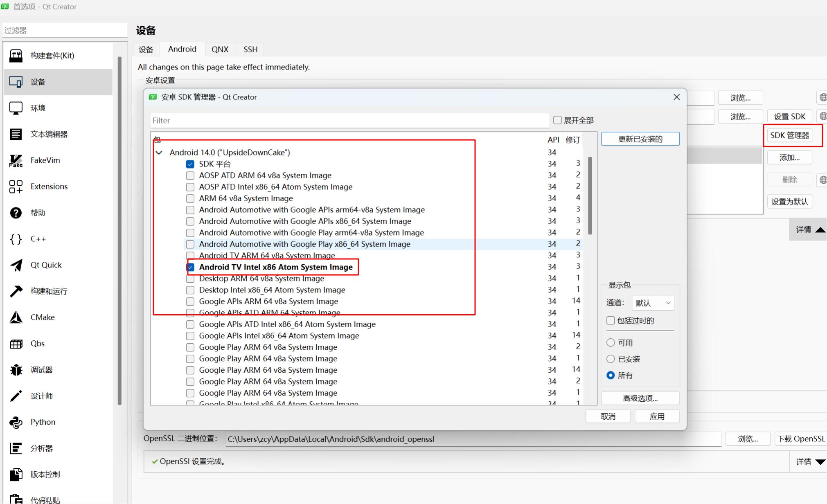This screenshot has width=827, height=504.
Task: Select the Python settings icon
Action: pyautogui.click(x=16, y=422)
